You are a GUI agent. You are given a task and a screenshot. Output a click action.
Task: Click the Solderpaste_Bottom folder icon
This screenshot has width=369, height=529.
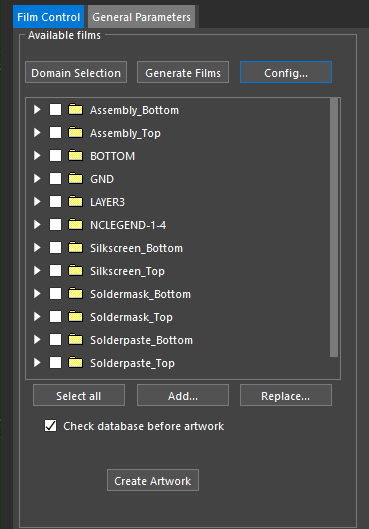pyautogui.click(x=76, y=339)
